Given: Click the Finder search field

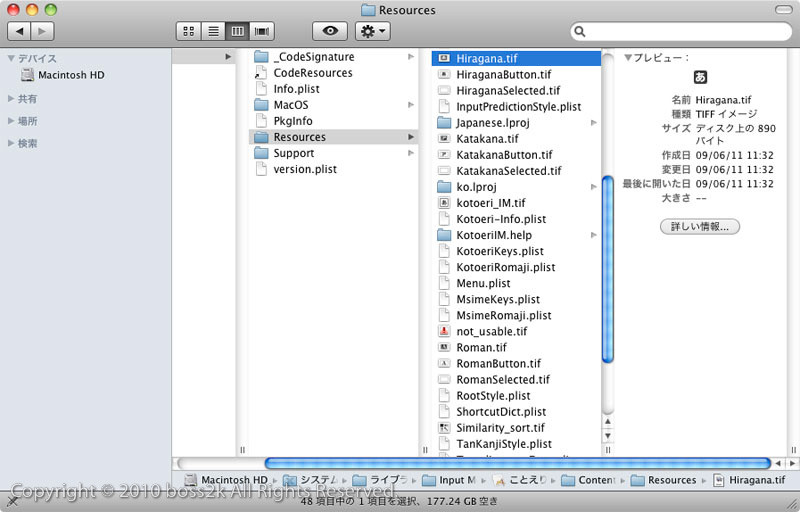Looking at the screenshot, I should click(681, 32).
